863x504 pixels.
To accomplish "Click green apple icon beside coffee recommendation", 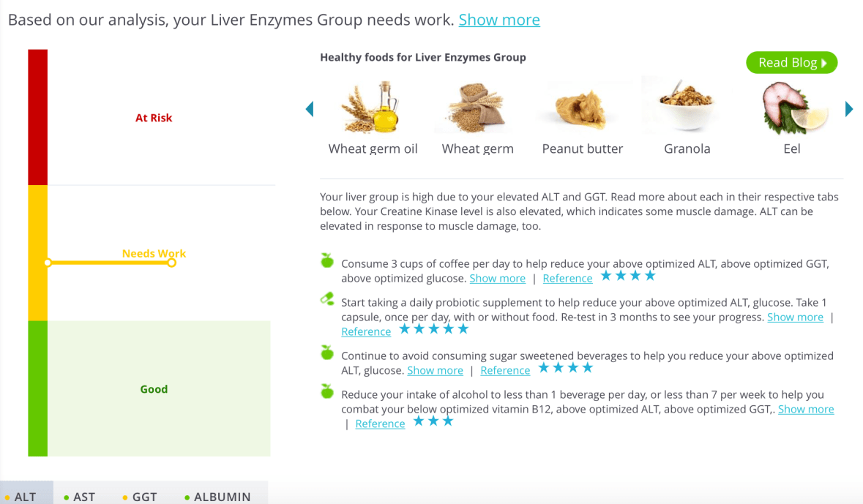I will coord(327,260).
